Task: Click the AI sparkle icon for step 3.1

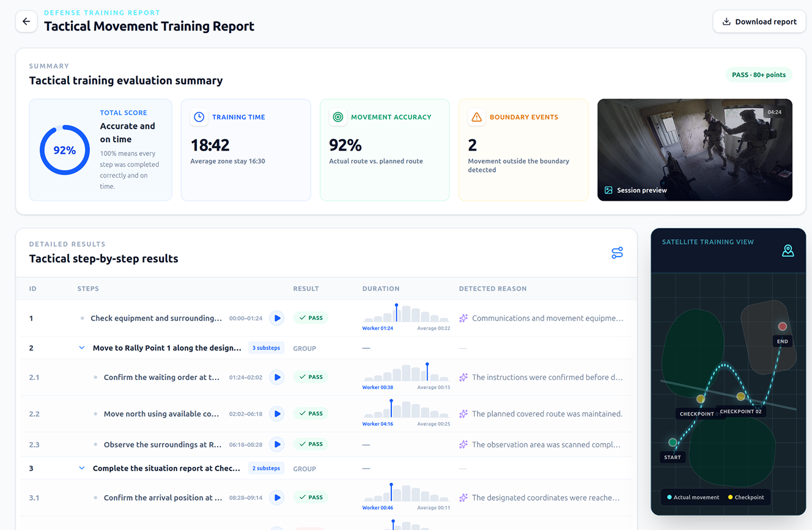Action: coord(463,498)
